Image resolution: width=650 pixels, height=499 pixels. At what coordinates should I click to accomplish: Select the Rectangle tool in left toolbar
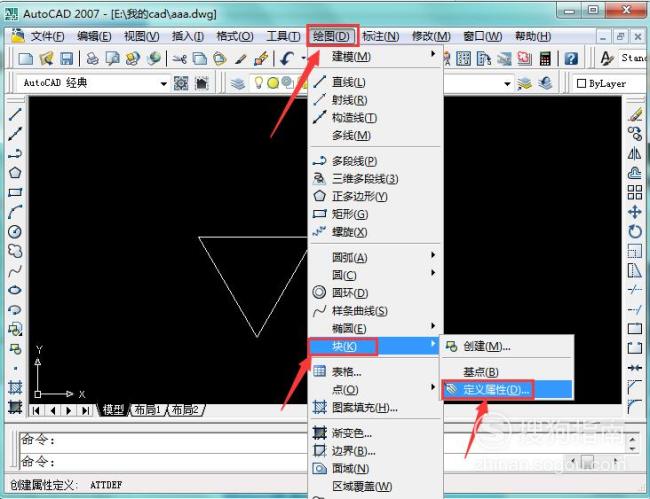[15, 192]
